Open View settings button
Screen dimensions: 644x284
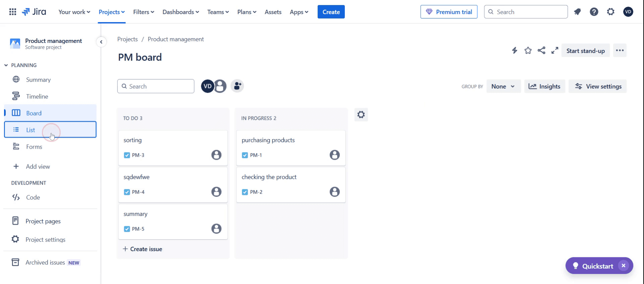point(597,86)
